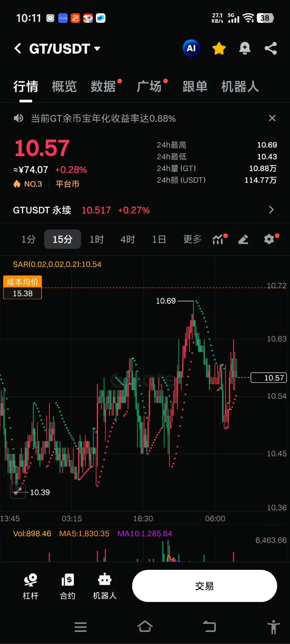Tap the speaker announcement icon
The height and width of the screenshot is (644, 290).
point(18,118)
